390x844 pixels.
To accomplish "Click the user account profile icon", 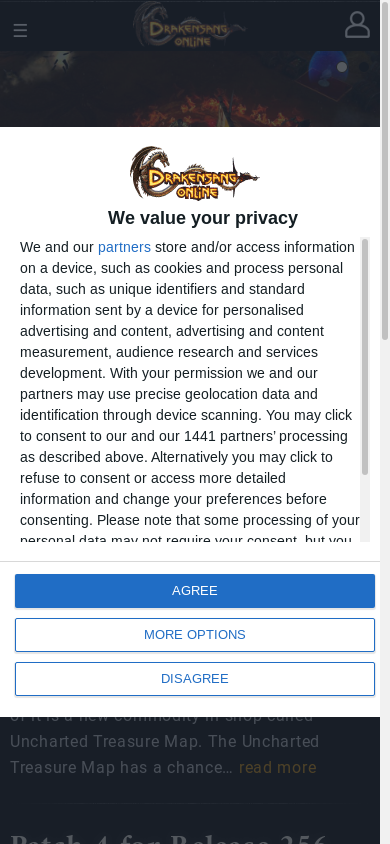I will click(357, 25).
